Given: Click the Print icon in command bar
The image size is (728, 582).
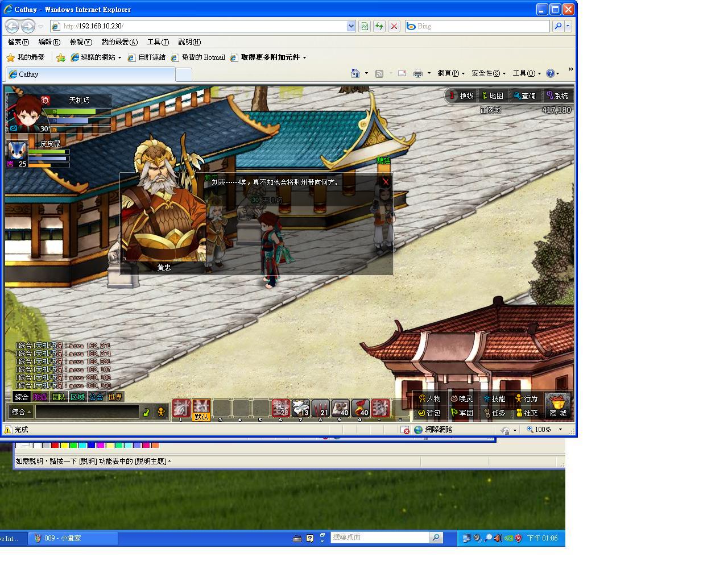Looking at the screenshot, I should pyautogui.click(x=418, y=73).
